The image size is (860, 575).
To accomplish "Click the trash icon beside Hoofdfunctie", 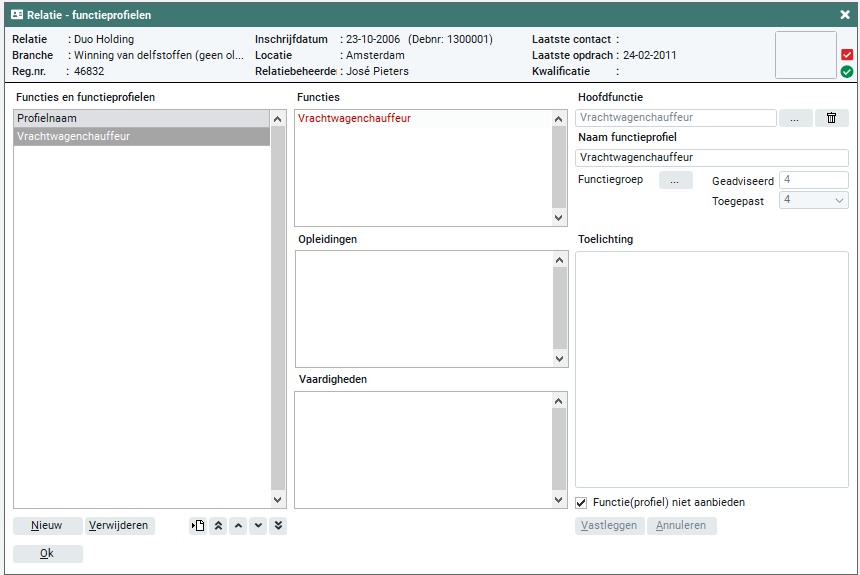I will (831, 118).
